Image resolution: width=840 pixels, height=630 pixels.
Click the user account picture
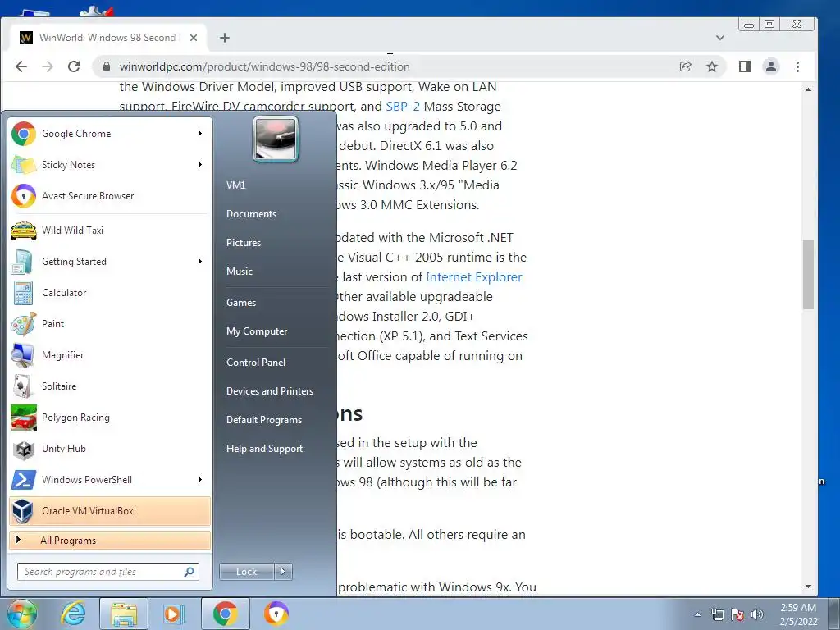276,139
